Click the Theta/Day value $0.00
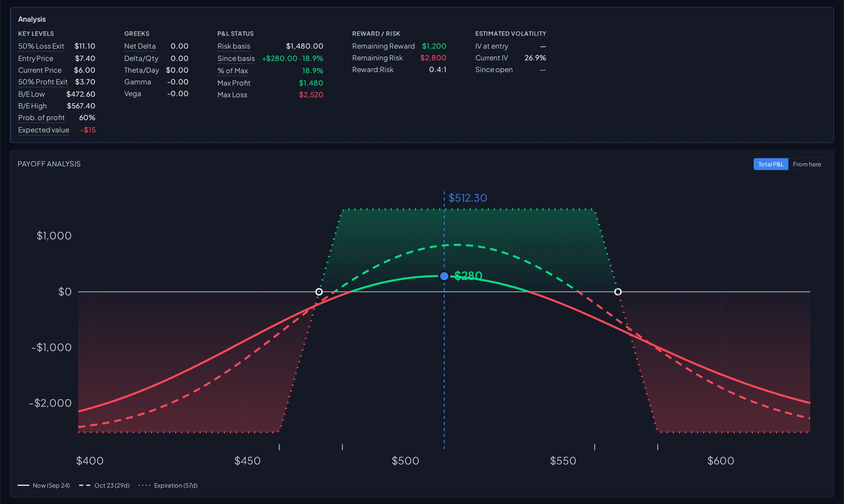This screenshot has height=504, width=844. tap(177, 70)
